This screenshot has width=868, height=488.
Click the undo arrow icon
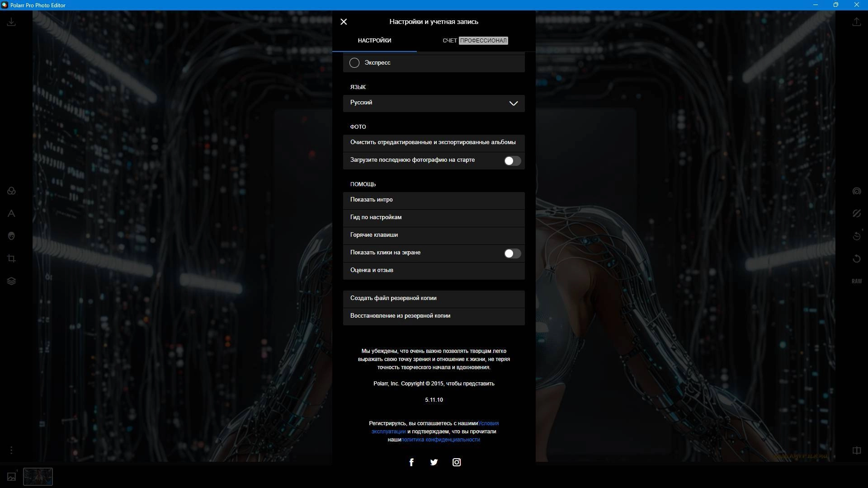(857, 258)
